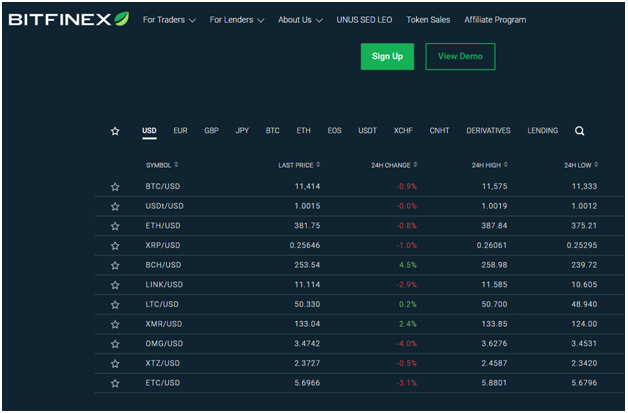
Task: Click XMR 24H low 124.00
Action: point(584,324)
